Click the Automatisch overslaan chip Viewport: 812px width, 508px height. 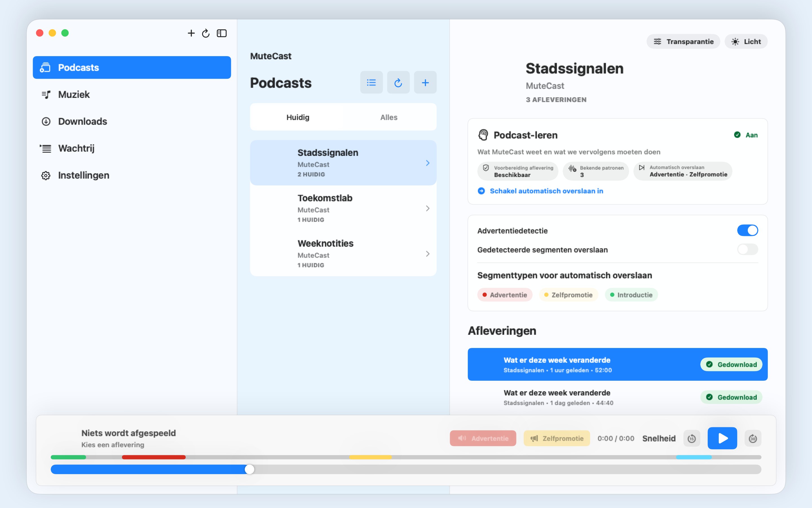coord(683,171)
